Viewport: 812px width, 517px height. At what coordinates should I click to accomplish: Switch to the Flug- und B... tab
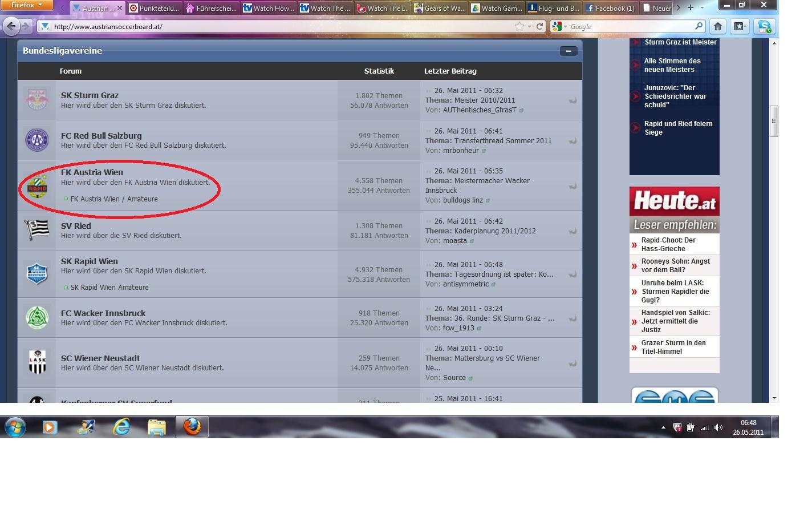(x=554, y=8)
